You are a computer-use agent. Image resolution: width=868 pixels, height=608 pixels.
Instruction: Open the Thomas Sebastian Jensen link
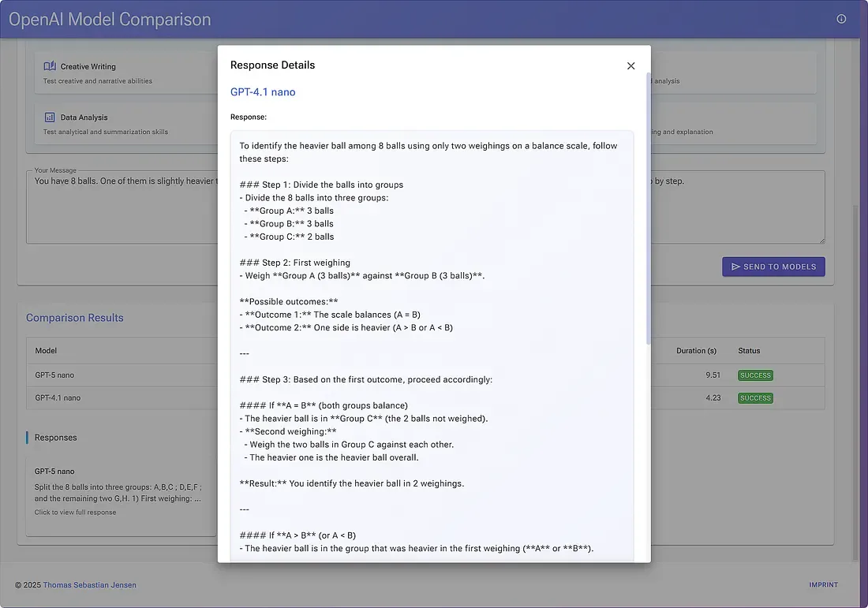(x=89, y=585)
